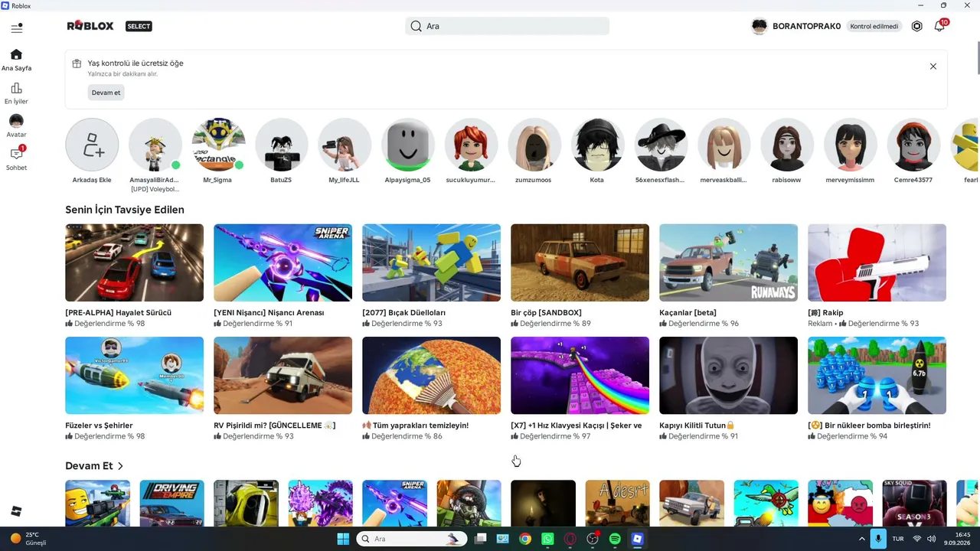
Task: Click the Select badge in header
Action: (x=139, y=26)
